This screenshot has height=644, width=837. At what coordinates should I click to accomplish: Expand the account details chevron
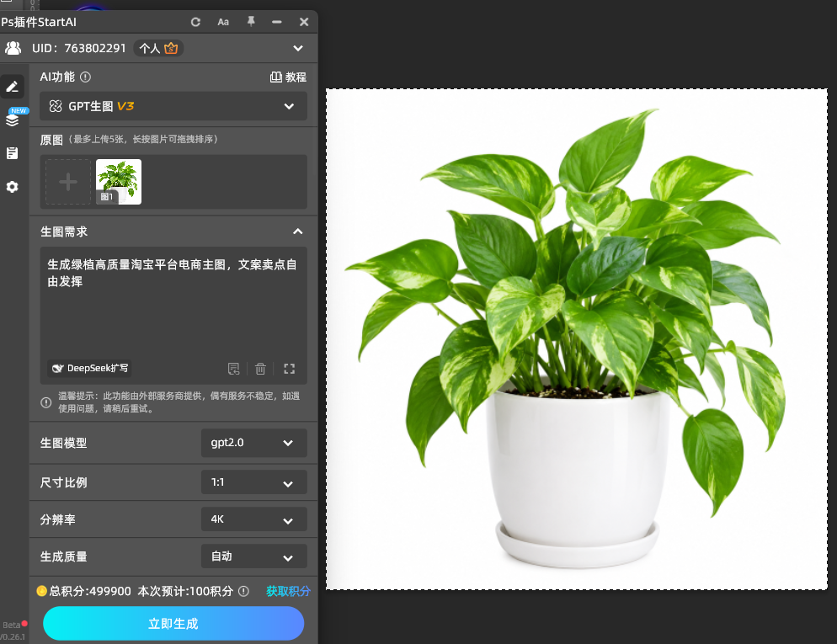[298, 48]
